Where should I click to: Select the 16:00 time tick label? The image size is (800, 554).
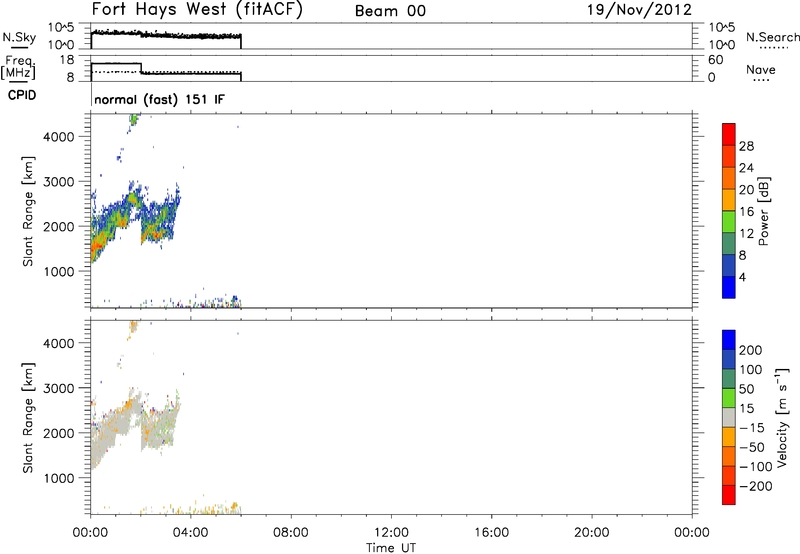(491, 533)
